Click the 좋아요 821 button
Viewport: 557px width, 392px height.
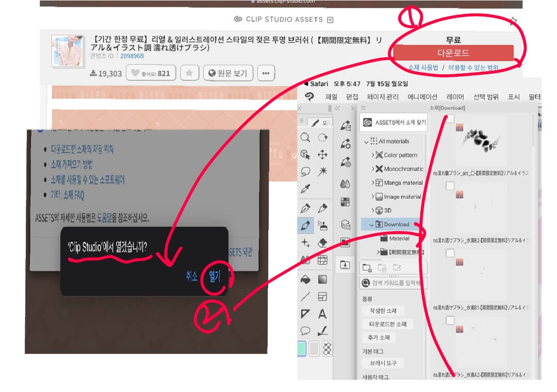[151, 73]
